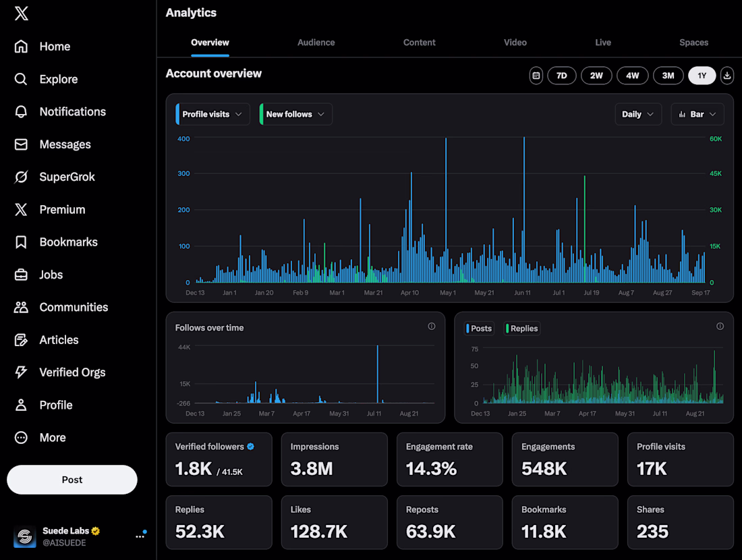Screen dimensions: 742x560
Task: Click the Bookmarks ribbon icon
Action: coord(21,242)
